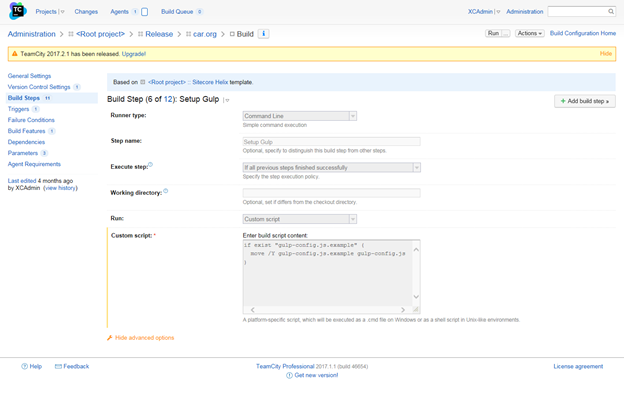
Task: Open the Upgrade link in banner
Action: 134,54
